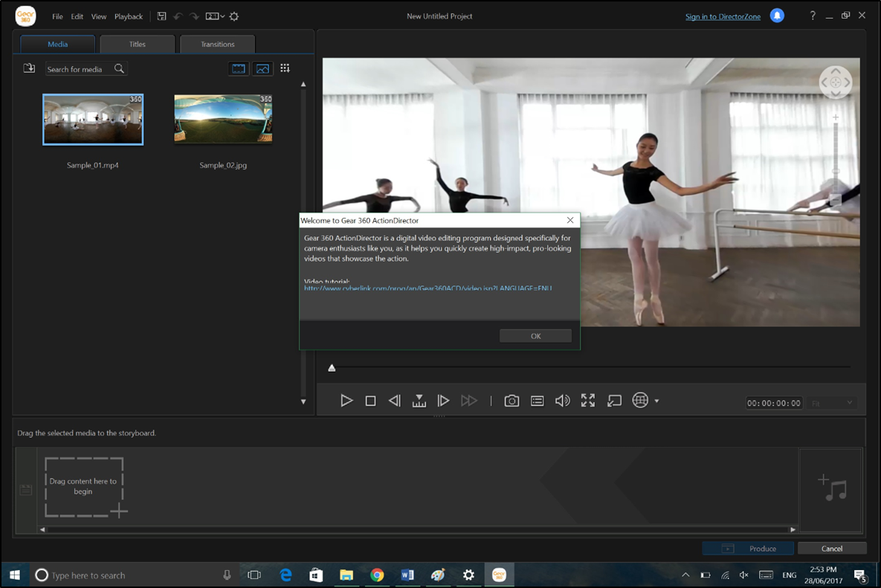The width and height of the screenshot is (881, 588).
Task: Stop the preview playback
Action: [370, 401]
